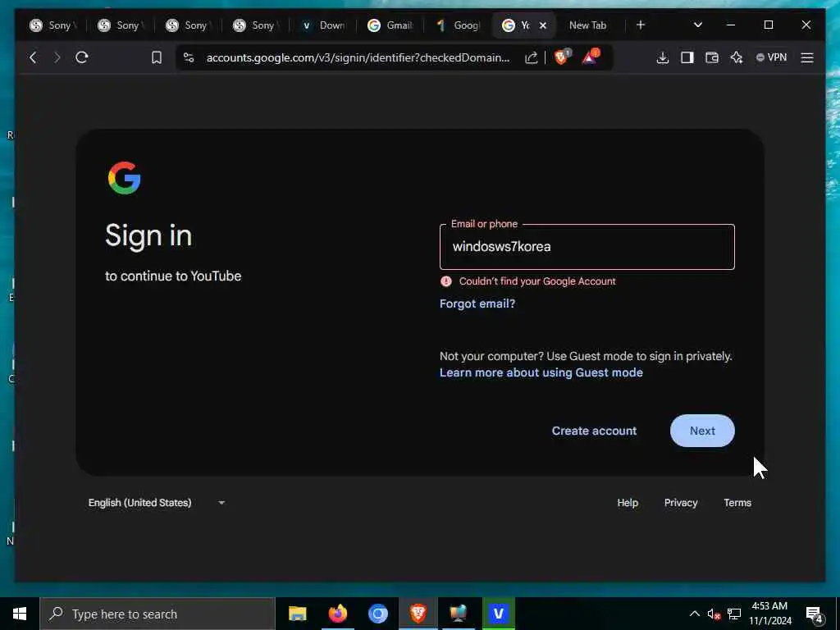
Task: Open the downloads icon
Action: click(x=663, y=57)
